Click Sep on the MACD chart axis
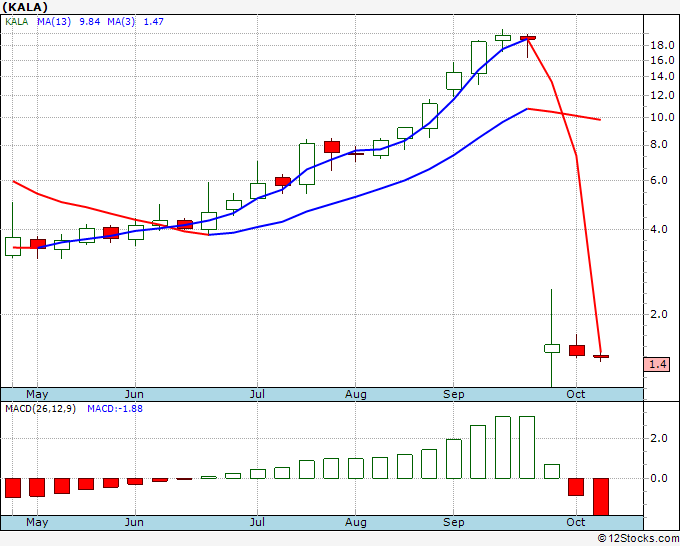 click(454, 523)
